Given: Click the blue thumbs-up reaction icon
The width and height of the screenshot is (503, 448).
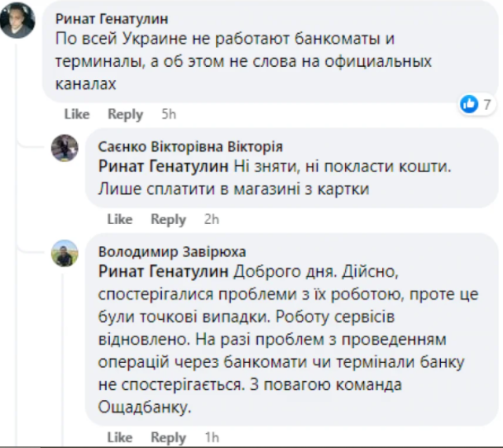Looking at the screenshot, I should tap(469, 104).
